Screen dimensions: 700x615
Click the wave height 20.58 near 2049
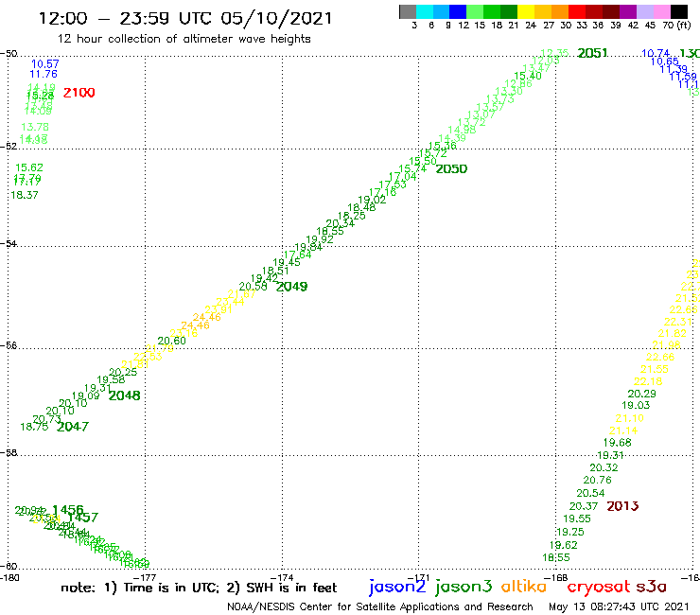[253, 287]
